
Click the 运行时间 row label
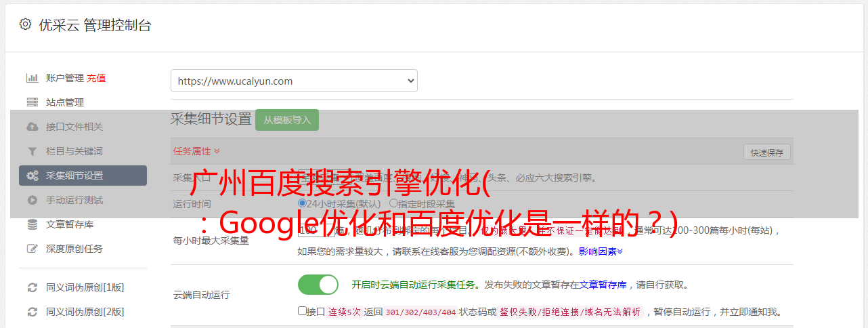(192, 203)
